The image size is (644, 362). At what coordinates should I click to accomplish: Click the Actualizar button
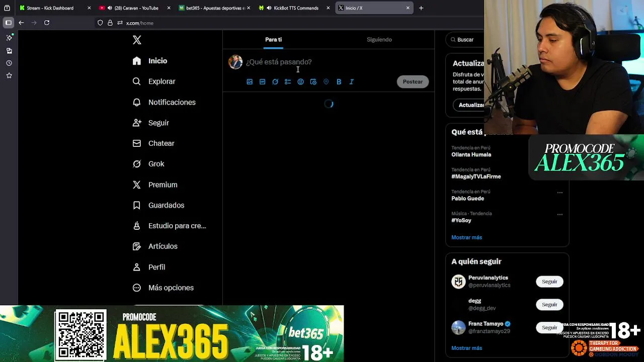[x=469, y=105]
